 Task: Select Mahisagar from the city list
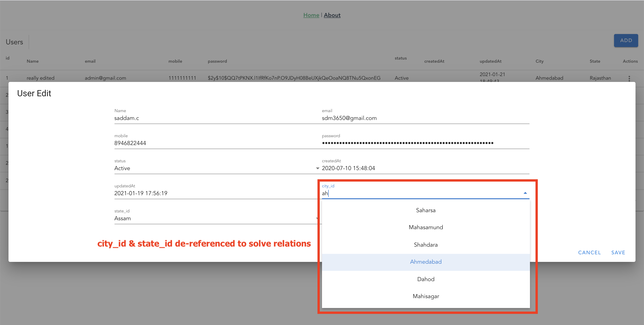point(426,297)
